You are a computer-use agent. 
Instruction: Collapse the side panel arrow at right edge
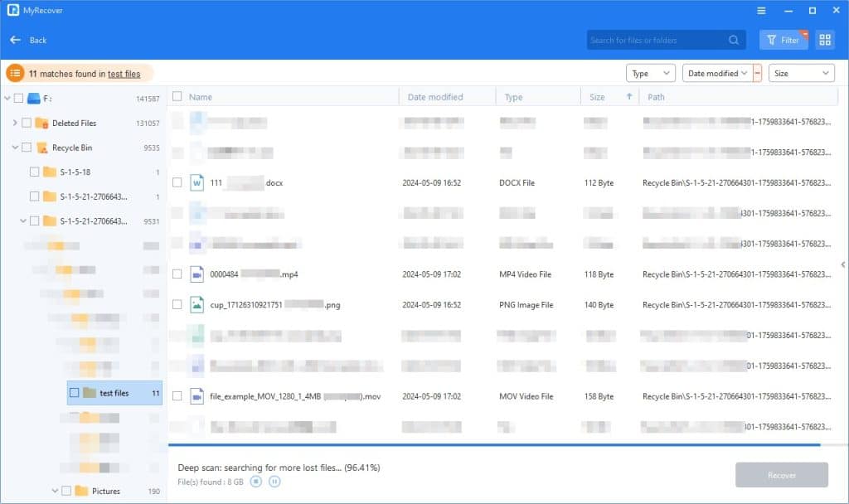[x=843, y=264]
